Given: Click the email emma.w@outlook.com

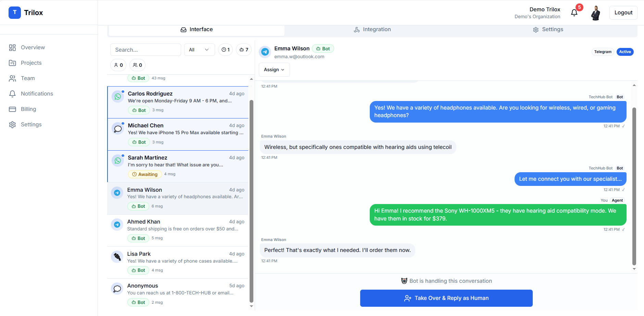Looking at the screenshot, I should pos(299,57).
